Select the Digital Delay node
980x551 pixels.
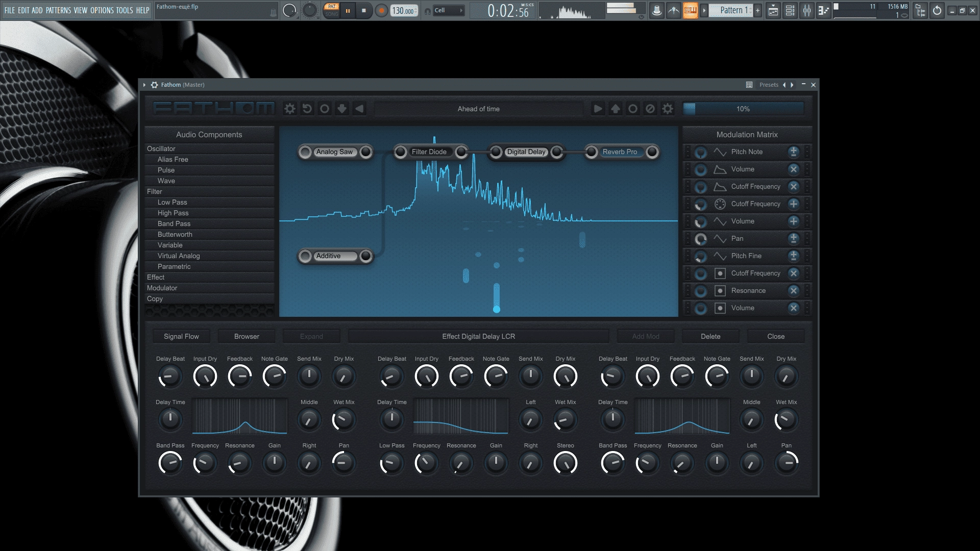(526, 152)
